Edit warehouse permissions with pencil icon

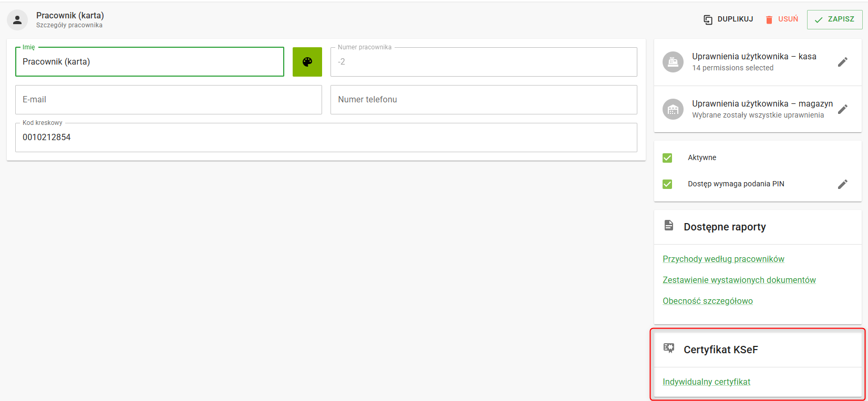coord(842,109)
